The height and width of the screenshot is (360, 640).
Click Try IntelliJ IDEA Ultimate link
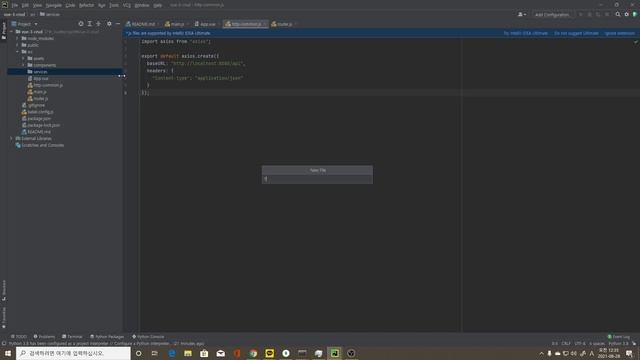point(525,33)
